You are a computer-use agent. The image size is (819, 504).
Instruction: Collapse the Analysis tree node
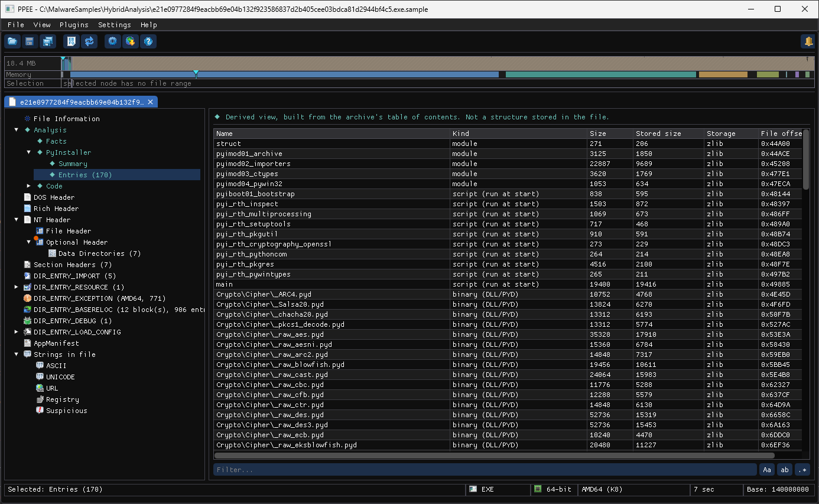coord(17,130)
